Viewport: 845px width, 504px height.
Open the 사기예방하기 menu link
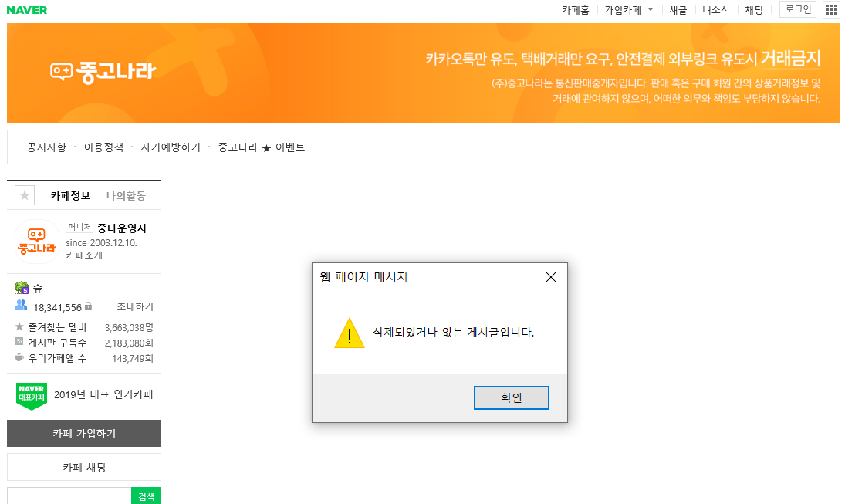pos(171,147)
